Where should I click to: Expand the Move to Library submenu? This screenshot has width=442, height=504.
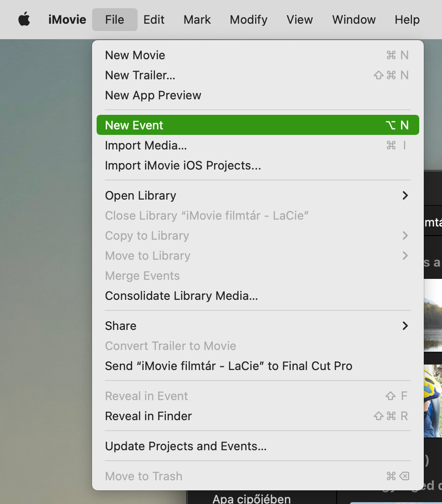coord(258,256)
